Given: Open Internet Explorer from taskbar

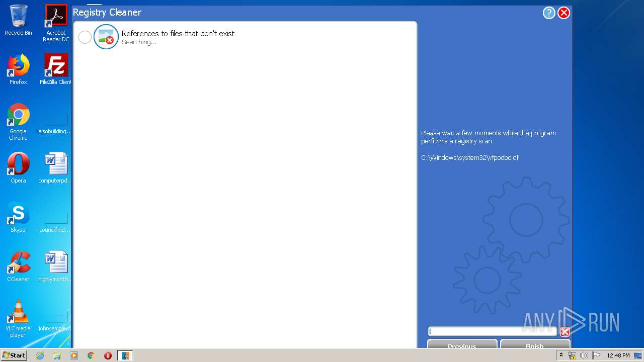Looking at the screenshot, I should tap(40, 355).
